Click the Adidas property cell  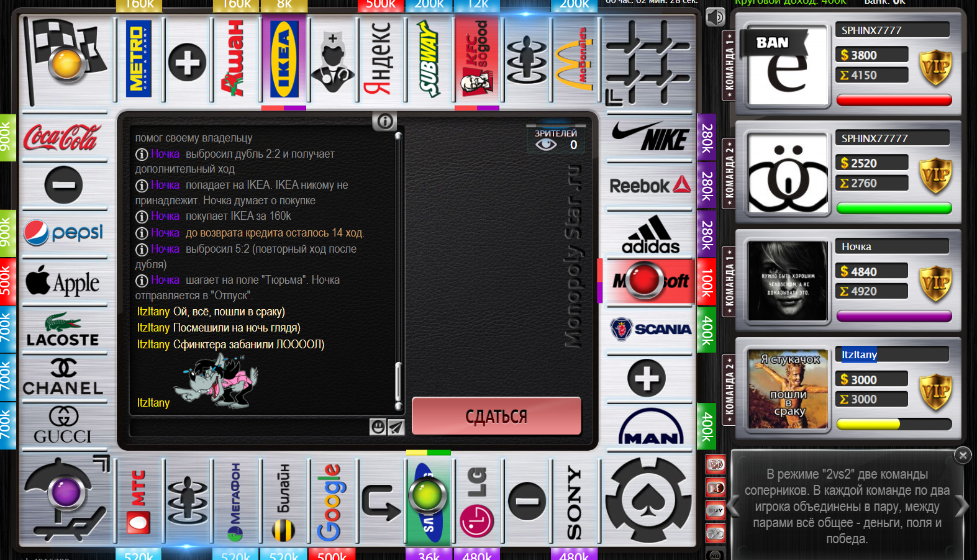pyautogui.click(x=650, y=233)
